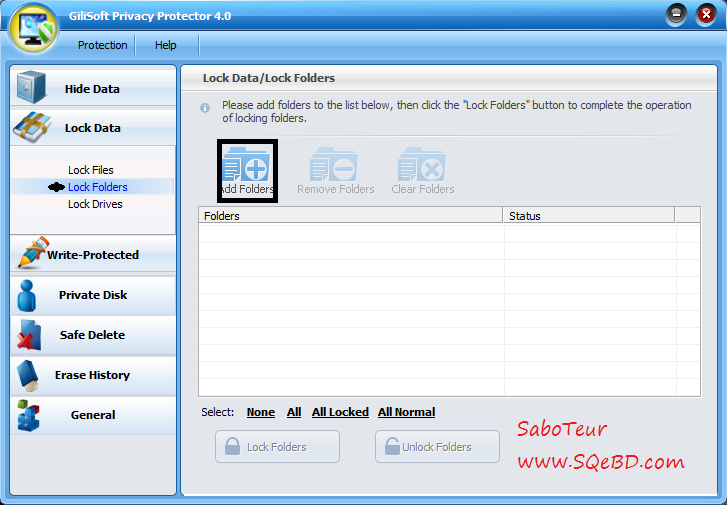Viewport: 727px width, 505px height.
Task: Open the Protection menu
Action: (102, 45)
